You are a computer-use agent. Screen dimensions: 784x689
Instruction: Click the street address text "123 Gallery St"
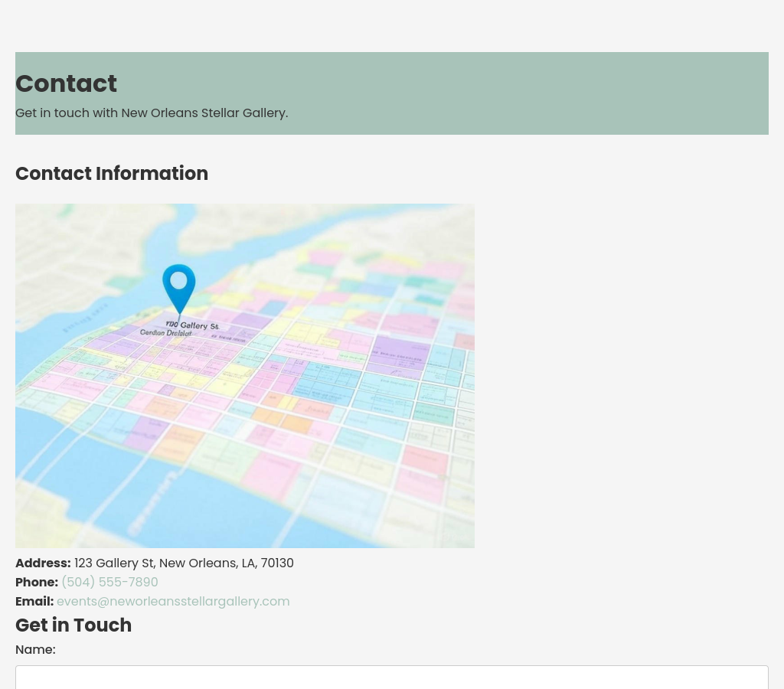(x=115, y=563)
